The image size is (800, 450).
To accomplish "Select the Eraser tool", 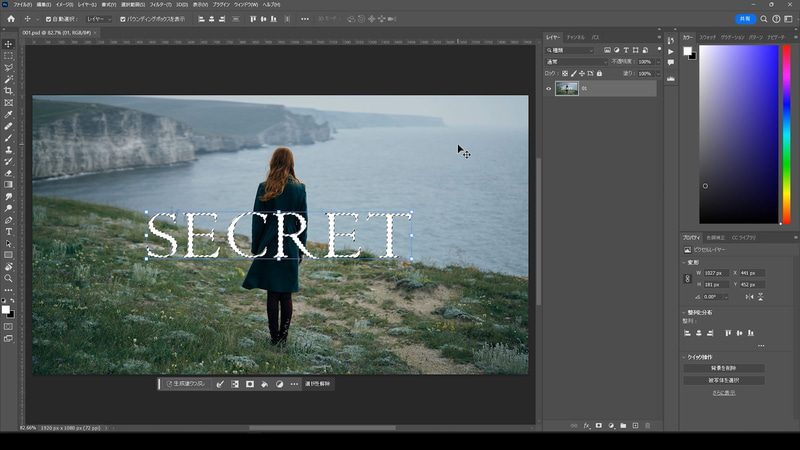I will [8, 173].
